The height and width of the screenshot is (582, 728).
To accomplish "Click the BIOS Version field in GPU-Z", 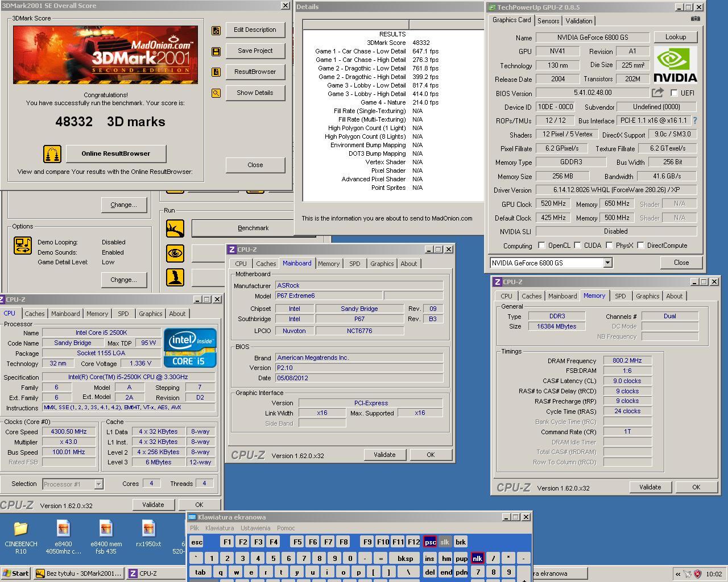I will (x=593, y=93).
